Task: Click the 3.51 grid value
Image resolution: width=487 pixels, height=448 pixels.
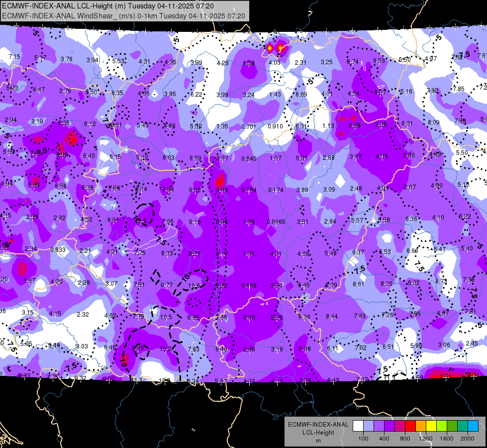Action: click(302, 222)
